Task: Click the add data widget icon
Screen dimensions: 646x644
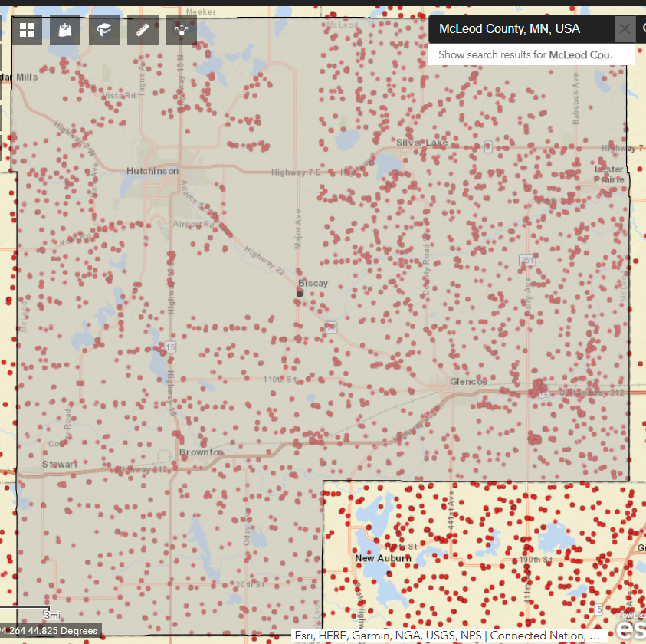Action: (x=66, y=30)
